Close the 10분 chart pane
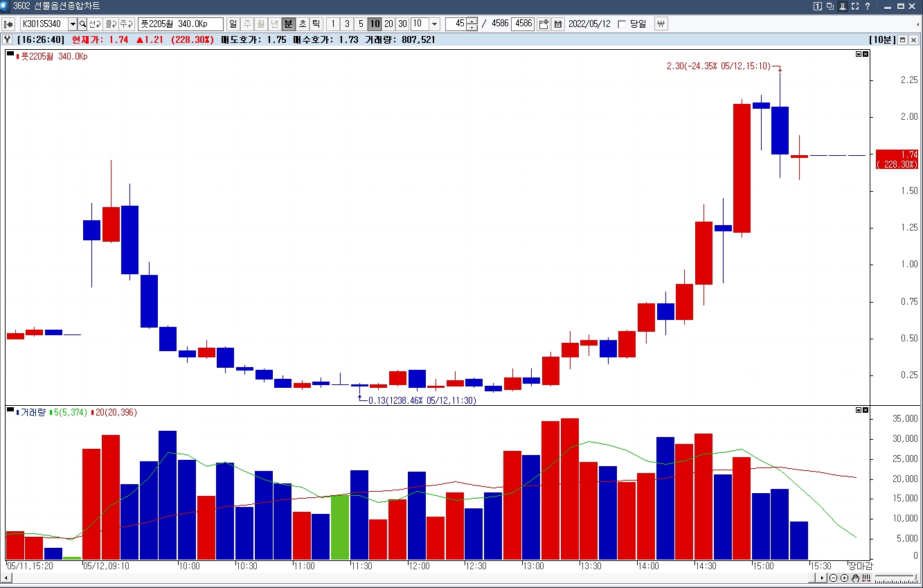Image resolution: width=923 pixels, height=588 pixels. [914, 39]
